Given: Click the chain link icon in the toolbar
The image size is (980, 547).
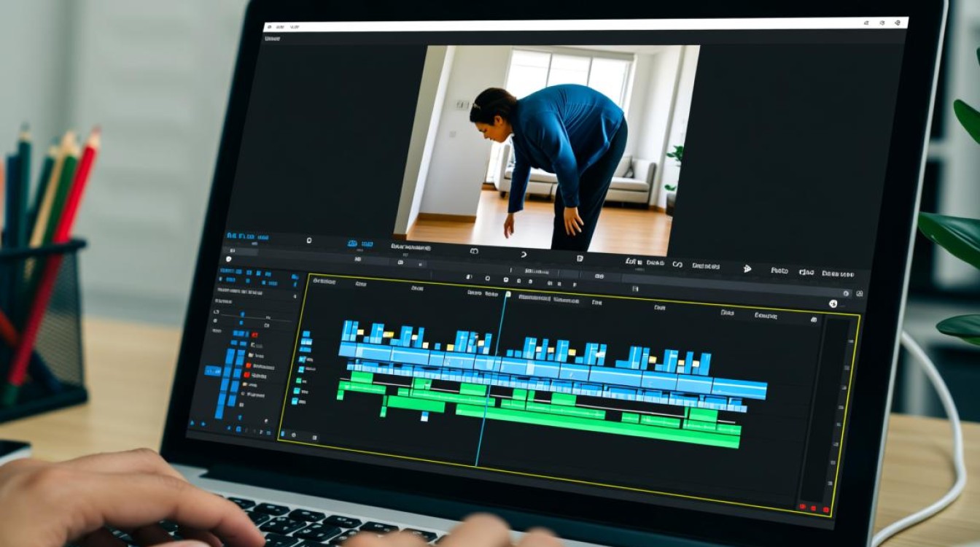Looking at the screenshot, I should (677, 265).
